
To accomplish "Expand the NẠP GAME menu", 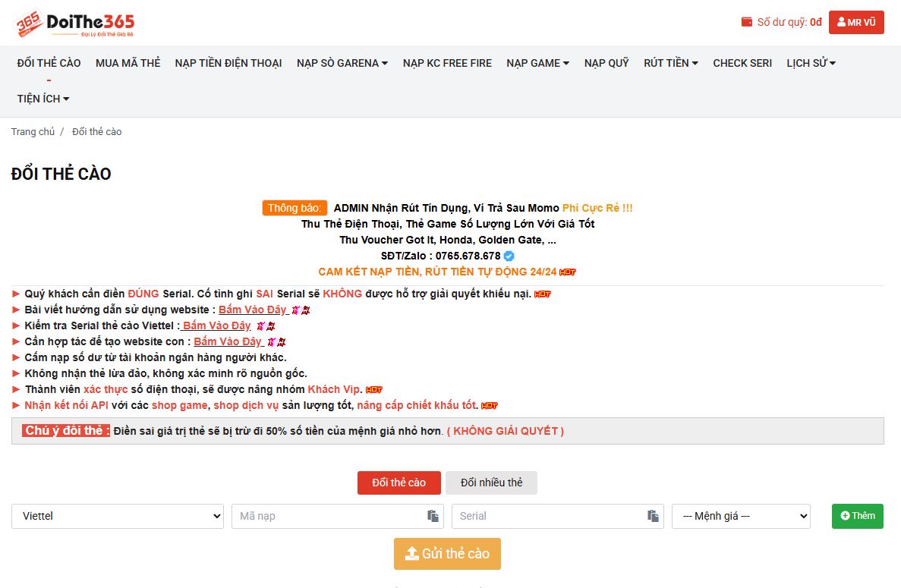I will [x=537, y=63].
